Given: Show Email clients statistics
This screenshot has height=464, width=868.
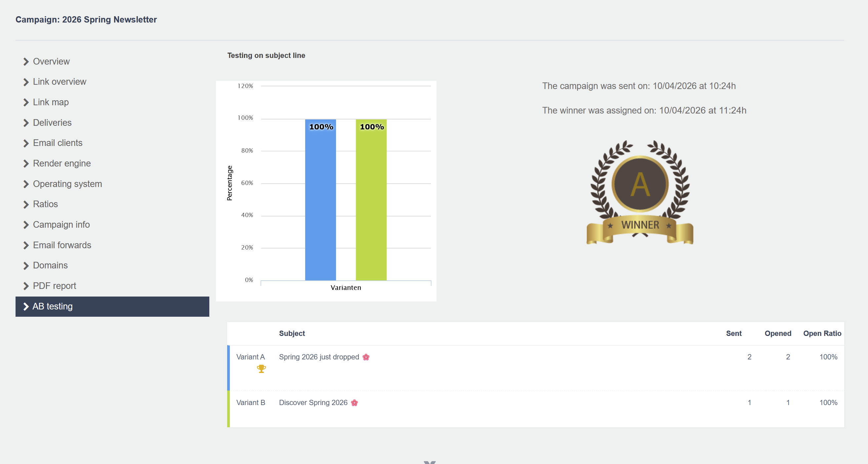Looking at the screenshot, I should tap(58, 143).
